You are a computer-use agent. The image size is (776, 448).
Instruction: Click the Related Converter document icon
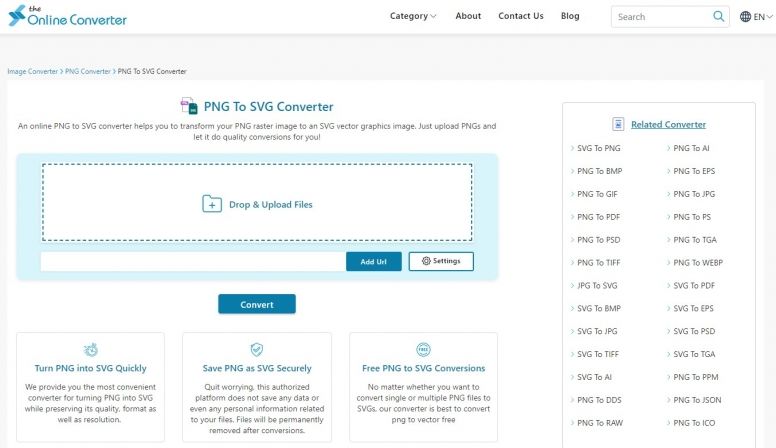pyautogui.click(x=618, y=124)
